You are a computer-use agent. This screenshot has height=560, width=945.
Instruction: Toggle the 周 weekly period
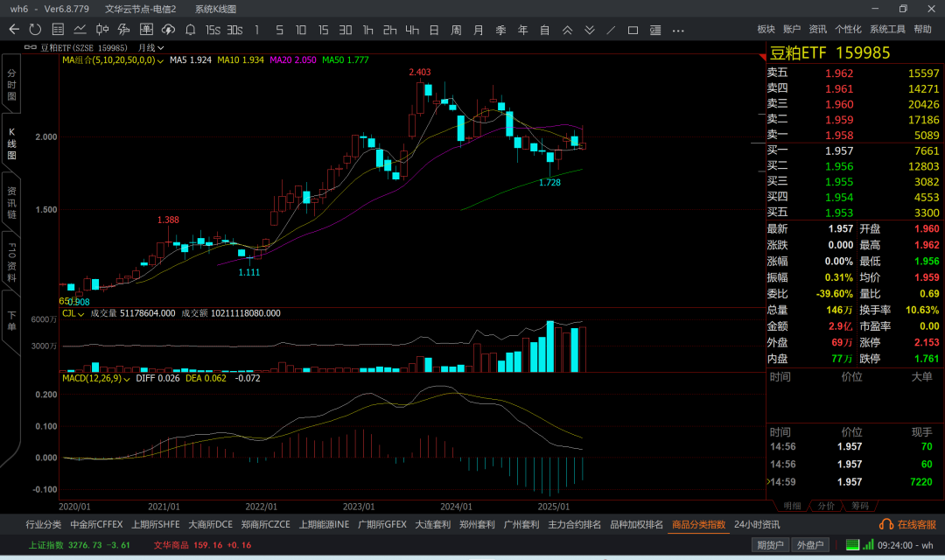[x=456, y=30]
